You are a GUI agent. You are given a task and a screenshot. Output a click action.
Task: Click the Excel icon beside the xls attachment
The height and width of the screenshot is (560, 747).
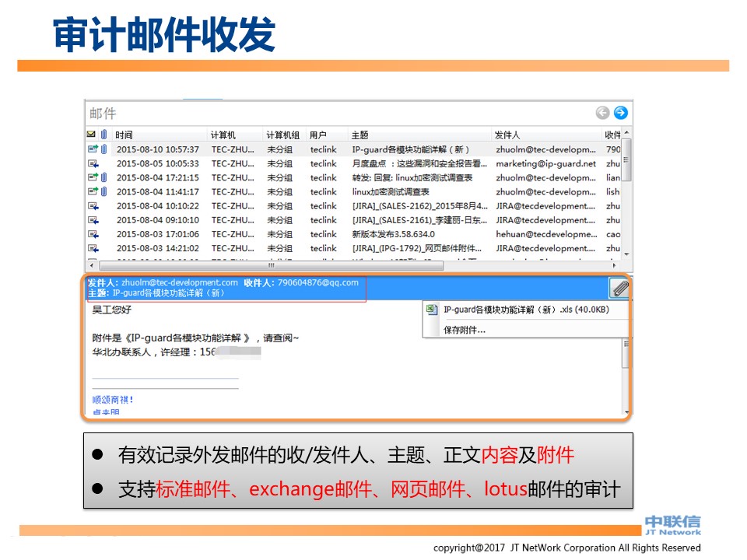coord(432,310)
